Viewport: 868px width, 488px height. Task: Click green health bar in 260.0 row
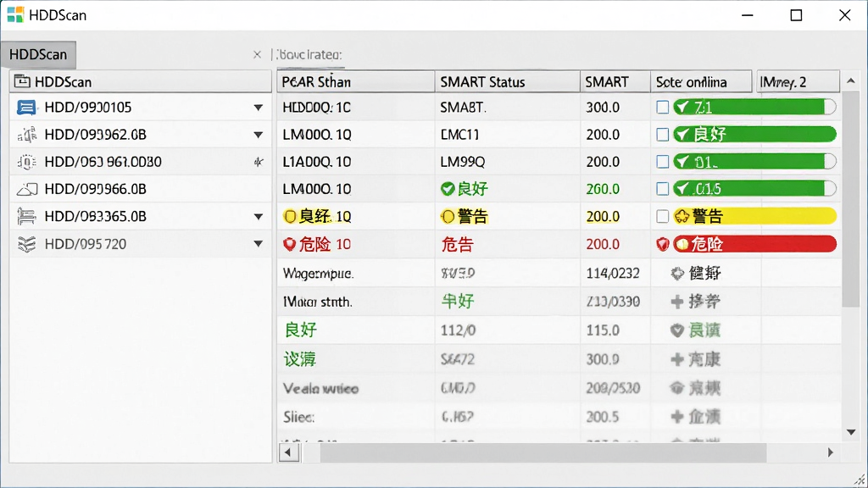[754, 189]
